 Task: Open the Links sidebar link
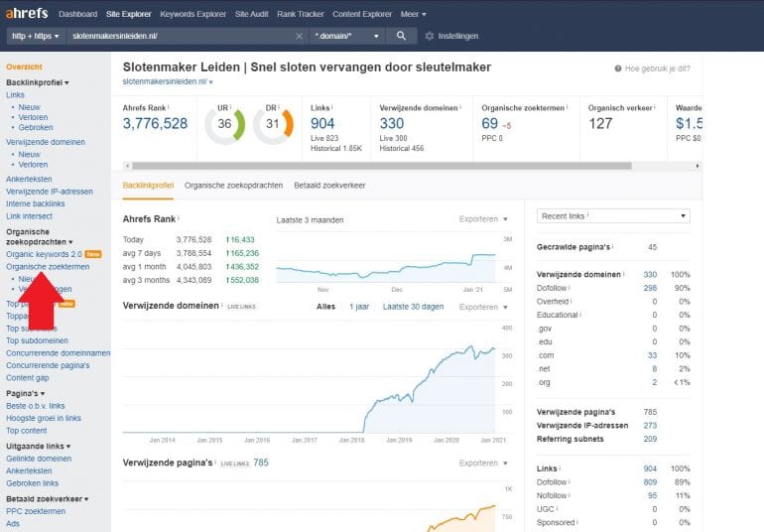click(15, 95)
